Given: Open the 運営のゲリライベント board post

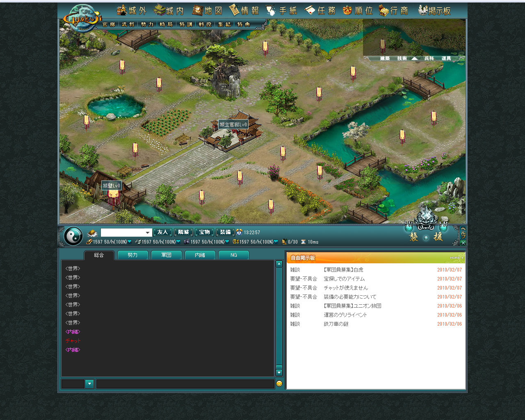Looking at the screenshot, I should 345,315.
